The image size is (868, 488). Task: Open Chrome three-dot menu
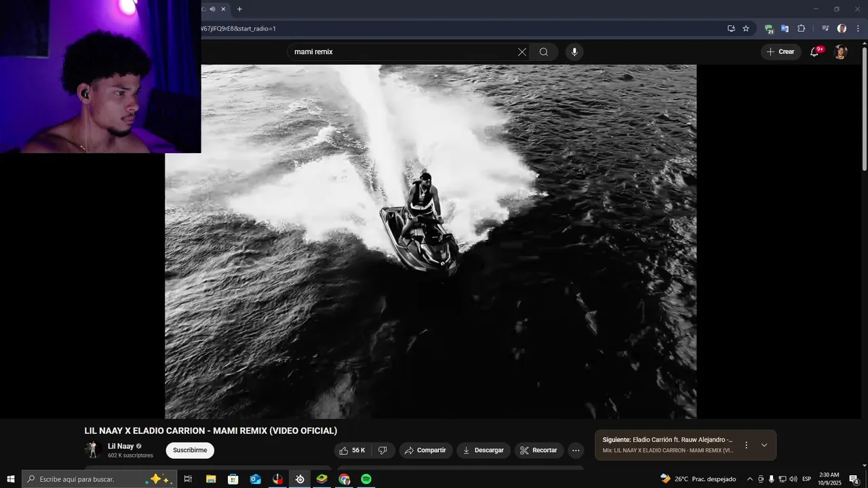pyautogui.click(x=858, y=28)
